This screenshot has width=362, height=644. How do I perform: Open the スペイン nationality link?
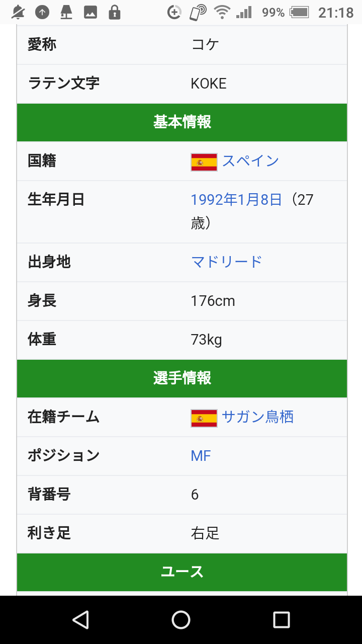(x=250, y=161)
